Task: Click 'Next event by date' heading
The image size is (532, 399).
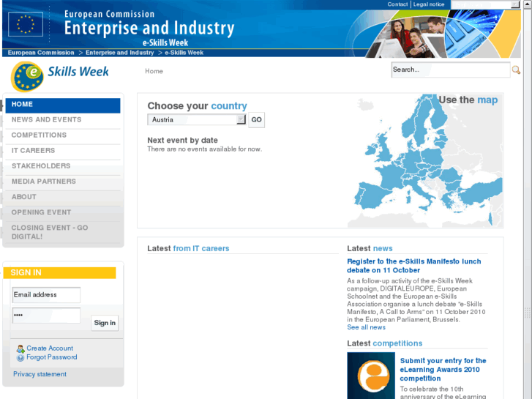Action: [182, 141]
